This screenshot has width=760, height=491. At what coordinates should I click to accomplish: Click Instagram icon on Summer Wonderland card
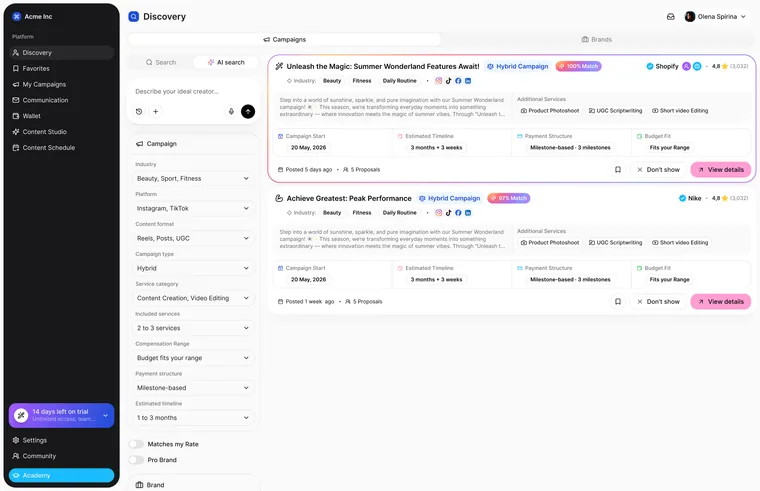439,81
